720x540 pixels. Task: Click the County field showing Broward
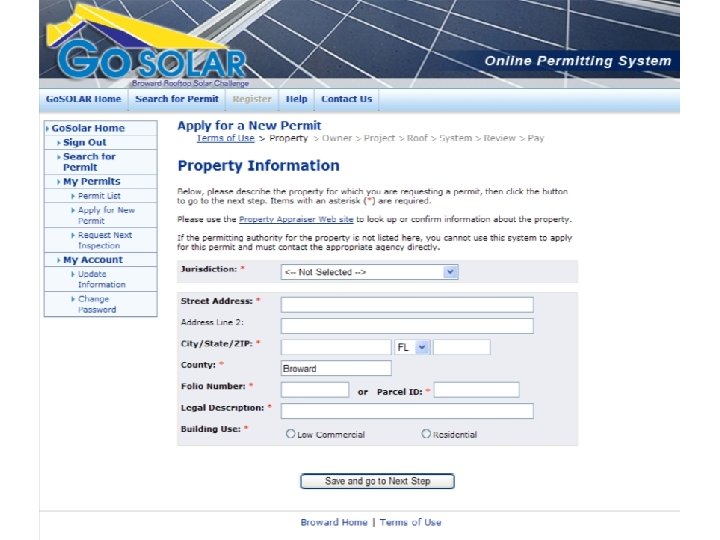pyautogui.click(x=336, y=368)
